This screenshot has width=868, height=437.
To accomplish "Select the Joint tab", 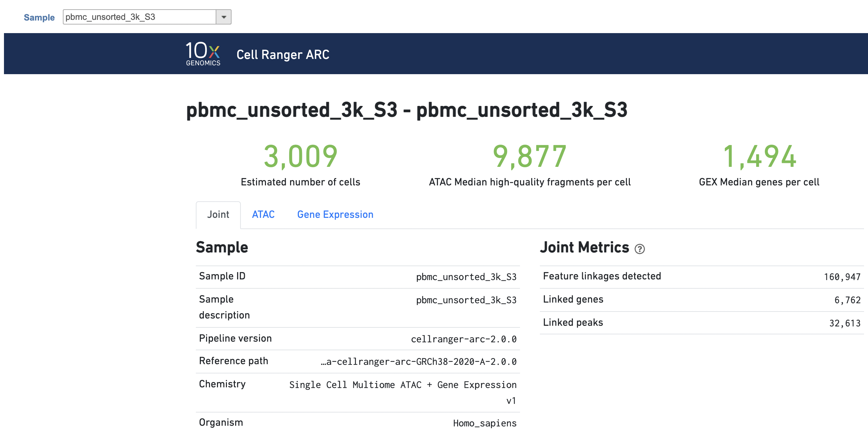I will coord(218,215).
